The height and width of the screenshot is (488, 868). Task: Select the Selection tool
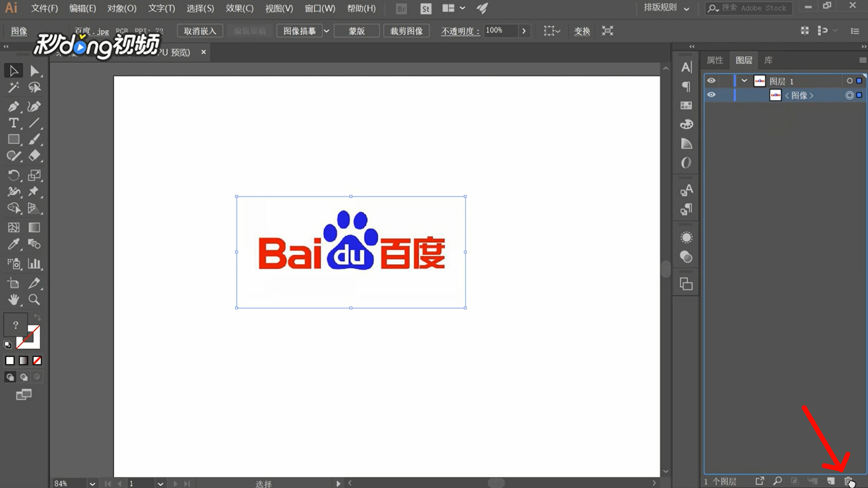point(13,70)
